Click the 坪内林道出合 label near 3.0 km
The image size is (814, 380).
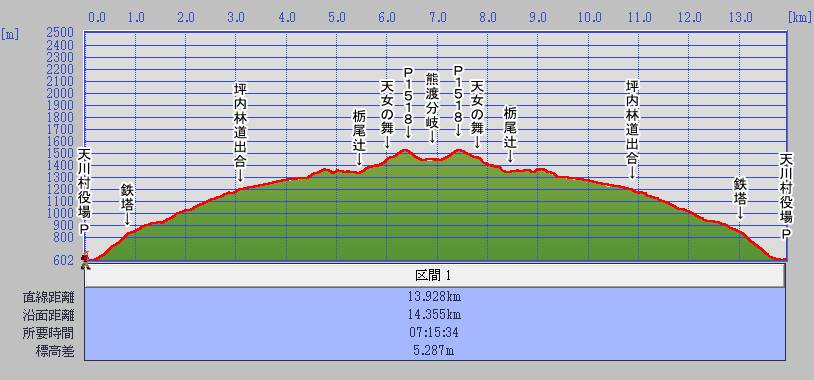point(240,132)
